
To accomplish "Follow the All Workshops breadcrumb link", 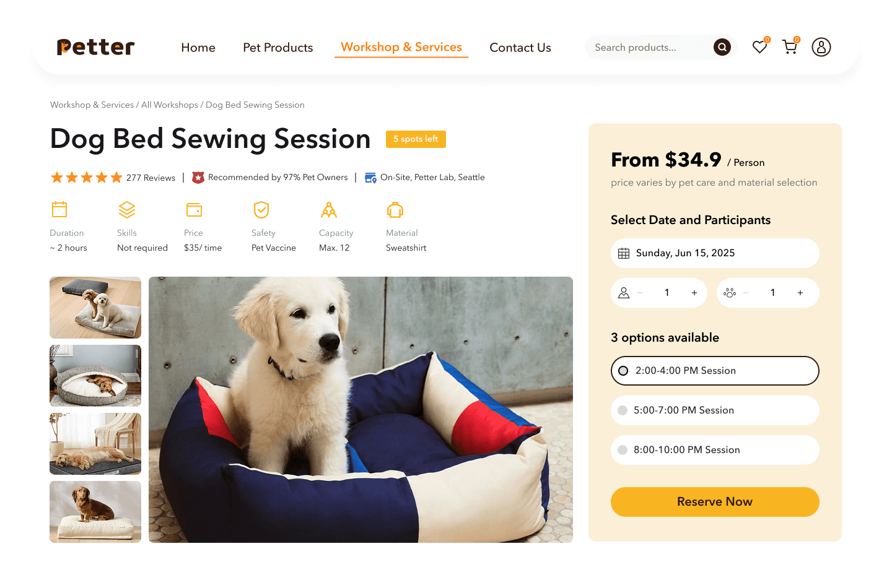I will click(x=170, y=105).
